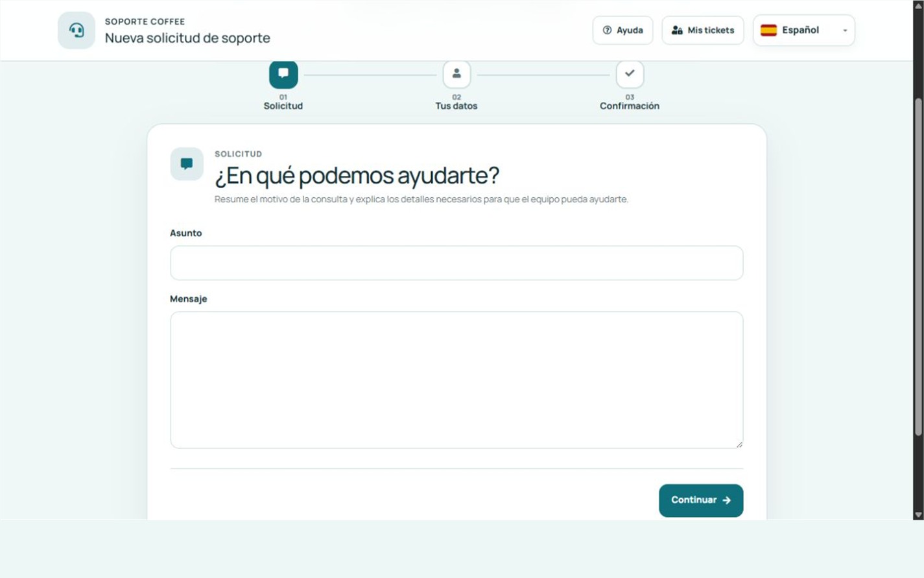Viewport: 924px width, 578px height.
Task: Click the Tus datos step label
Action: [456, 106]
